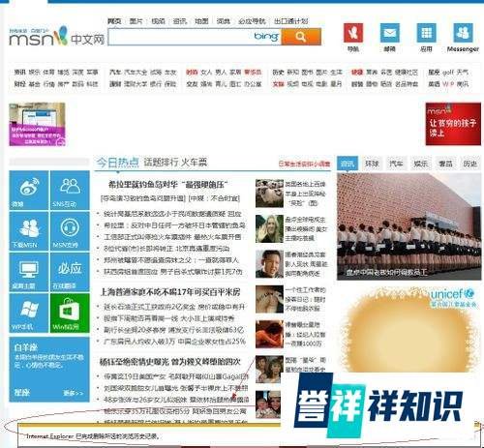Select the 汽车 photo tab
Image resolution: width=484 pixels, height=448 pixels.
396,164
